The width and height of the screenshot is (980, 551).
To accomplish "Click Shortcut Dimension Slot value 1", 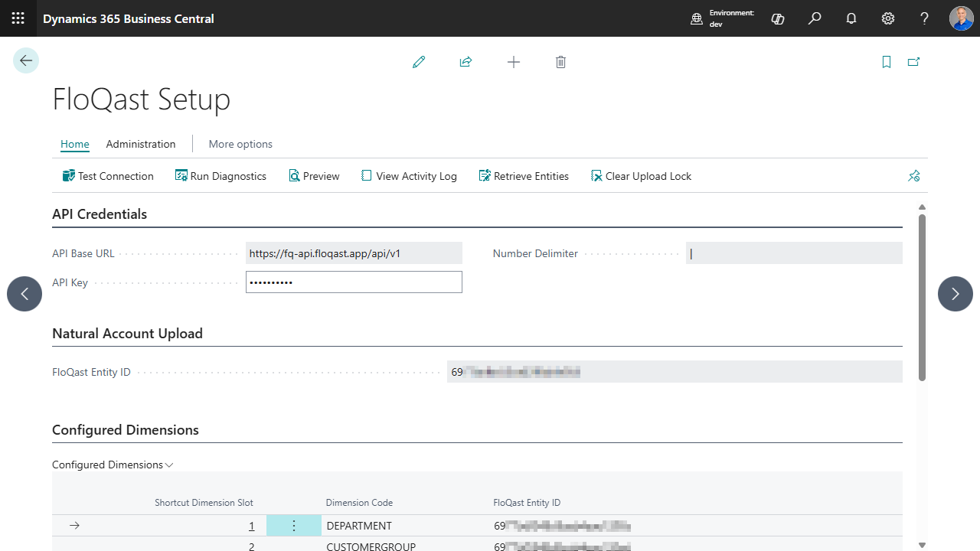I will click(x=251, y=526).
